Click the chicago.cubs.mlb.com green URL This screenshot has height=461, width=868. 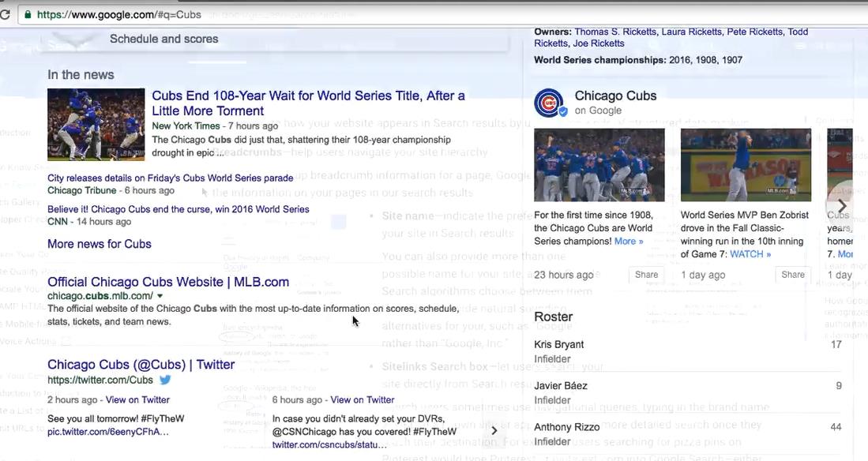tap(100, 296)
